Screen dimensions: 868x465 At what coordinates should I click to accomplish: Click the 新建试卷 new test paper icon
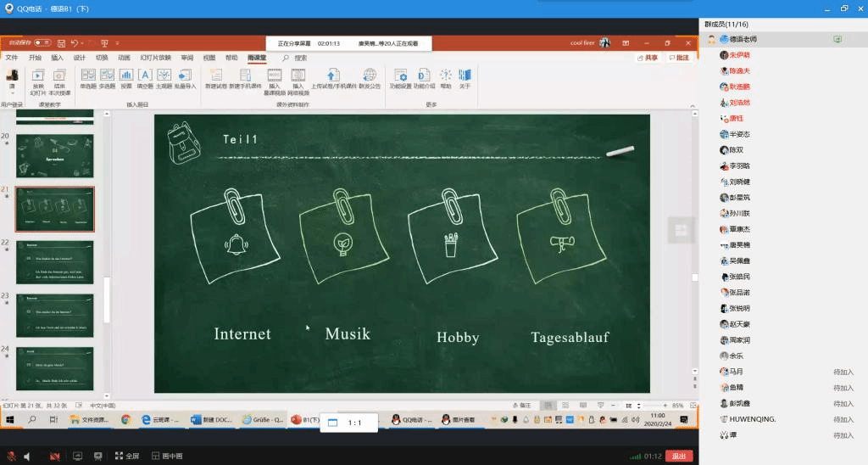(x=216, y=78)
